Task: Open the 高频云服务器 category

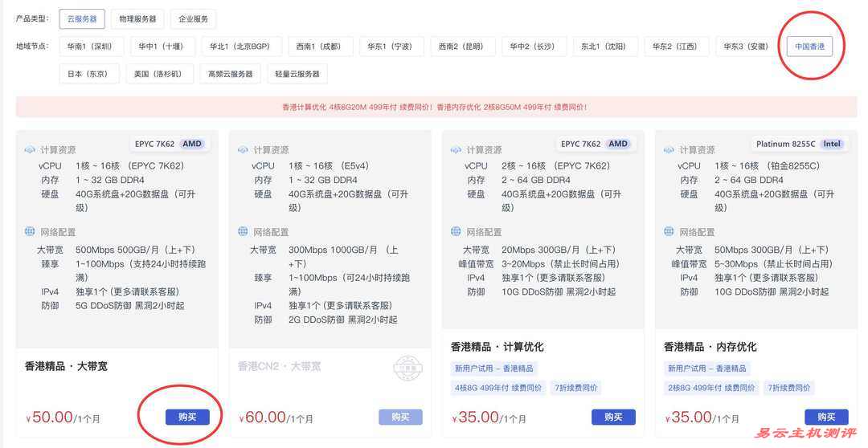Action: (x=231, y=74)
